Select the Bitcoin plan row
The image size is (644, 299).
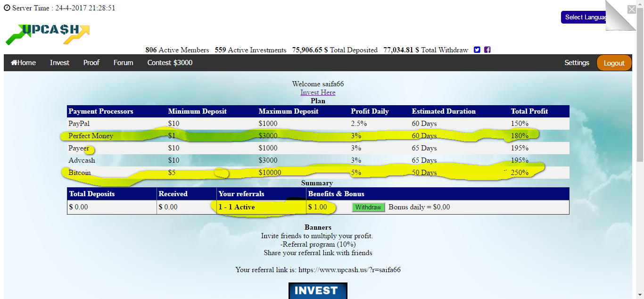pyautogui.click(x=80, y=173)
